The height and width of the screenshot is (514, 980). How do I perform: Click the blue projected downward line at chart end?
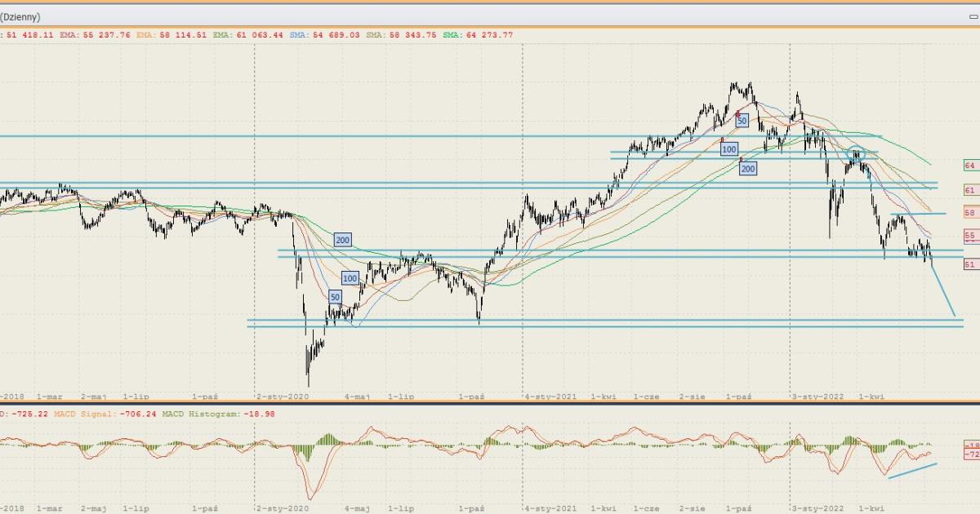click(x=943, y=290)
